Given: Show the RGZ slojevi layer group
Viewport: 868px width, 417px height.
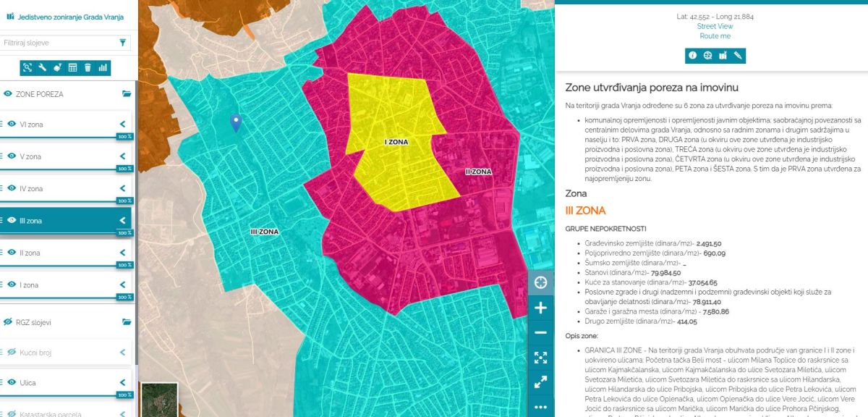Looking at the screenshot, I should pos(8,321).
